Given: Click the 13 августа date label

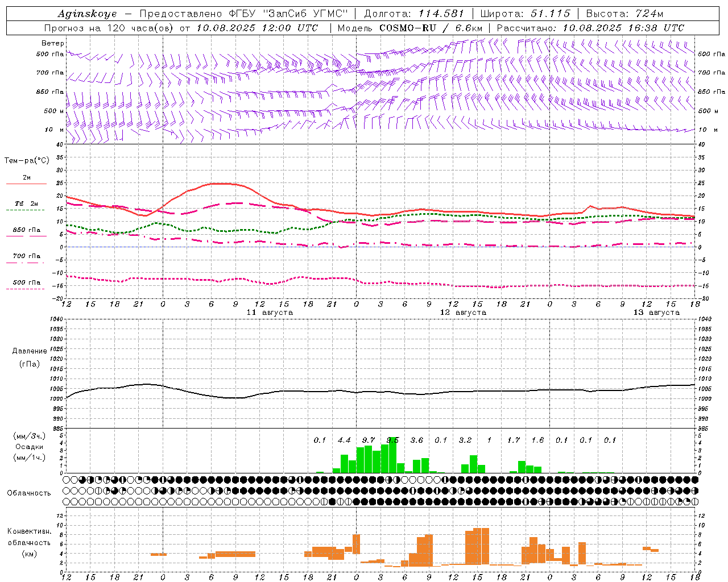Looking at the screenshot, I should point(656,313).
